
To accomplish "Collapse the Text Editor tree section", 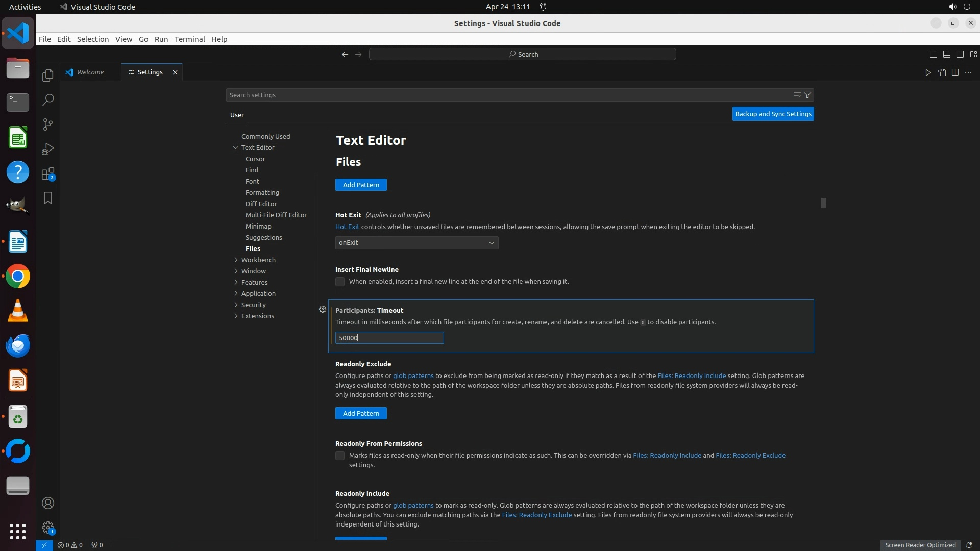I will (236, 147).
